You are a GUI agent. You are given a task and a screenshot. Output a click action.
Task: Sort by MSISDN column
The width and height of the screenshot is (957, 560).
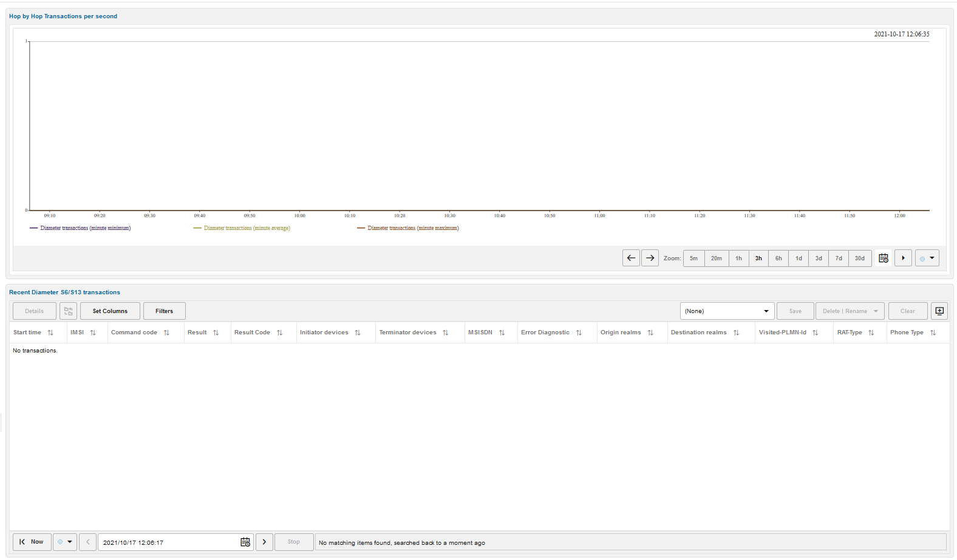pos(502,332)
